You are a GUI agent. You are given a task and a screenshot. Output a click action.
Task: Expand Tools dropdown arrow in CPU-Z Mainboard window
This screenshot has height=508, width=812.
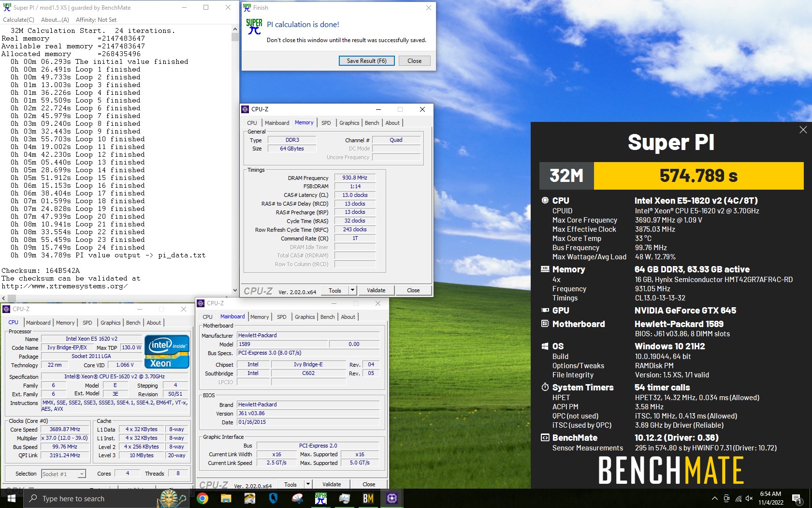point(308,484)
